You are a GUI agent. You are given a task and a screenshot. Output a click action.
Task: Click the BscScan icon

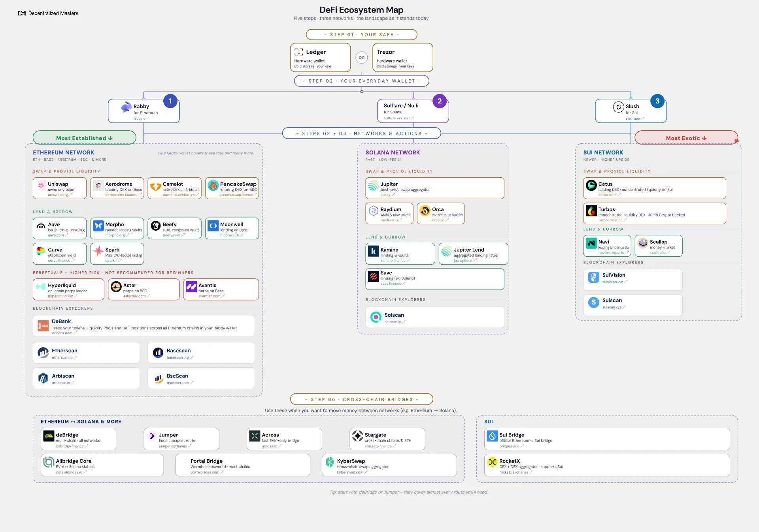point(158,378)
